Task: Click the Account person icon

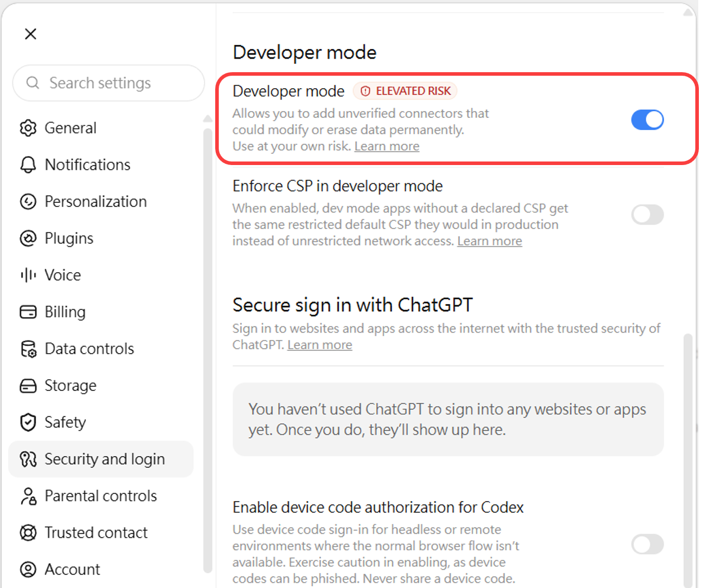Action: pos(28,570)
